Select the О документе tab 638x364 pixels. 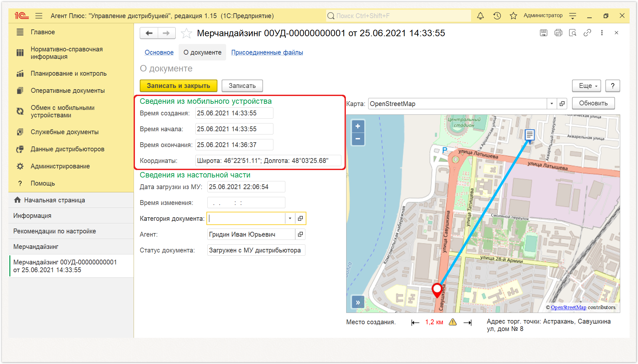203,52
